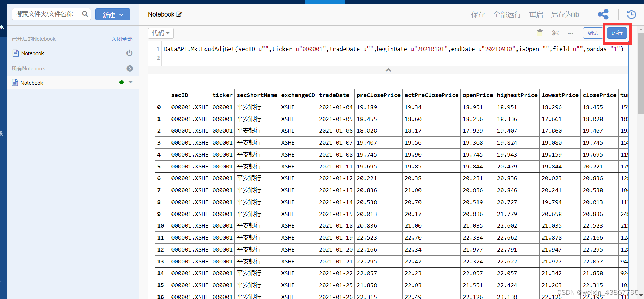Image resolution: width=644 pixels, height=299 pixels.
Task: Click 重启 in top menu
Action: pos(536,14)
